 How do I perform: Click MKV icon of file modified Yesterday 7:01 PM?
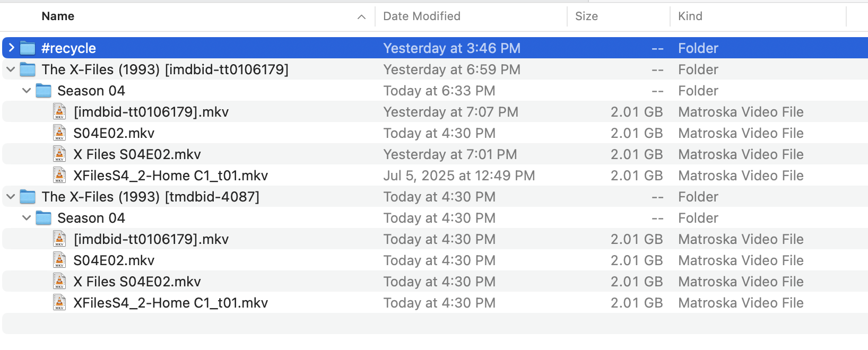click(59, 154)
